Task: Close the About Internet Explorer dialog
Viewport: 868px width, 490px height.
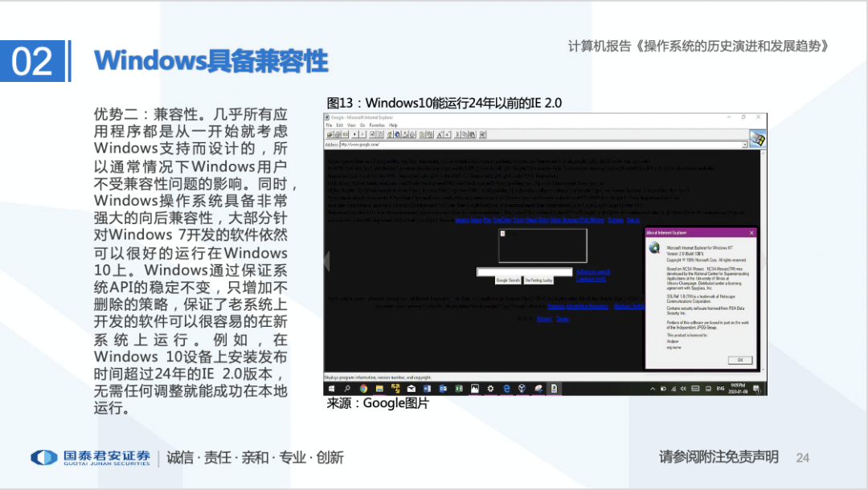Action: point(751,233)
